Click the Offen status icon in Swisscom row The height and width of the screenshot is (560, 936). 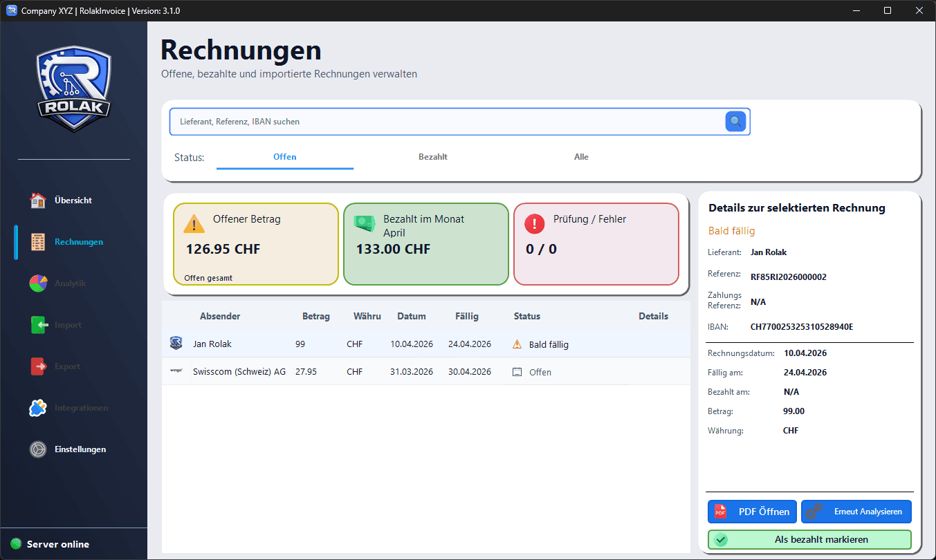pos(517,372)
